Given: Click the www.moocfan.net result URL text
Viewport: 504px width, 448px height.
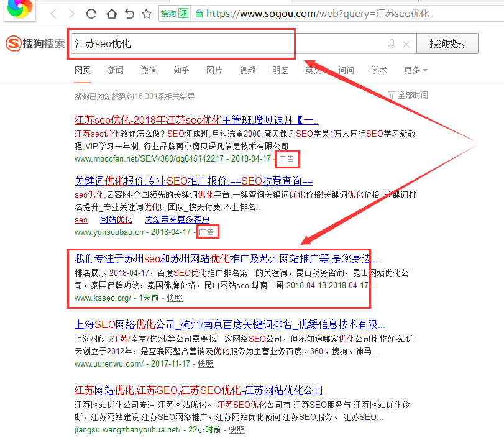Looking at the screenshot, I should 149,159.
